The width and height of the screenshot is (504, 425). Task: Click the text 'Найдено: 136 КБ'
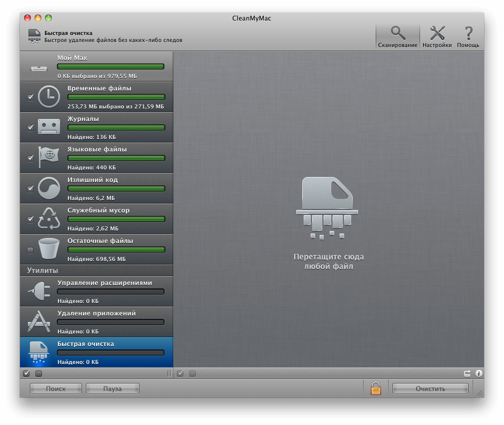(91, 137)
